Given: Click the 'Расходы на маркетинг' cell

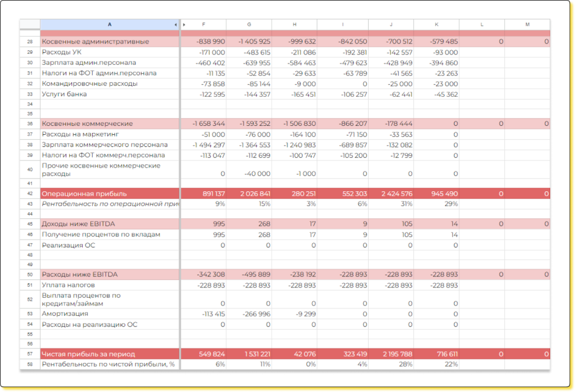Looking at the screenshot, I should pyautogui.click(x=110, y=134).
